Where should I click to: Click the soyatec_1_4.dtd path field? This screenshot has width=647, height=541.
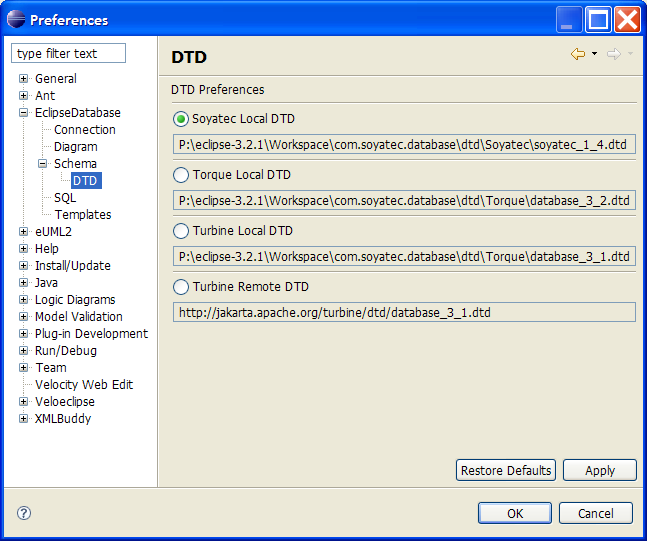click(404, 144)
